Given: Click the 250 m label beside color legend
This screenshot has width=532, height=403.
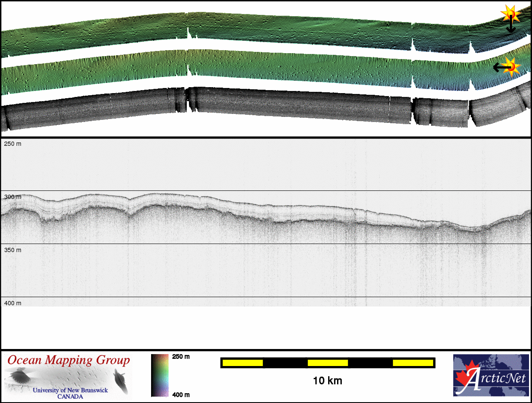Looking at the screenshot, I should pyautogui.click(x=181, y=357).
